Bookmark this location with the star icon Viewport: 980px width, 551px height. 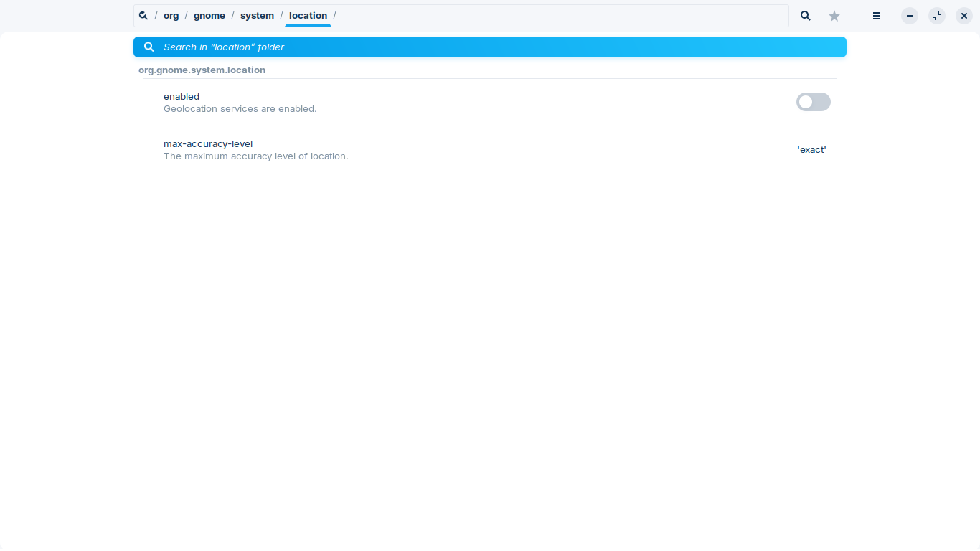pyautogui.click(x=834, y=16)
